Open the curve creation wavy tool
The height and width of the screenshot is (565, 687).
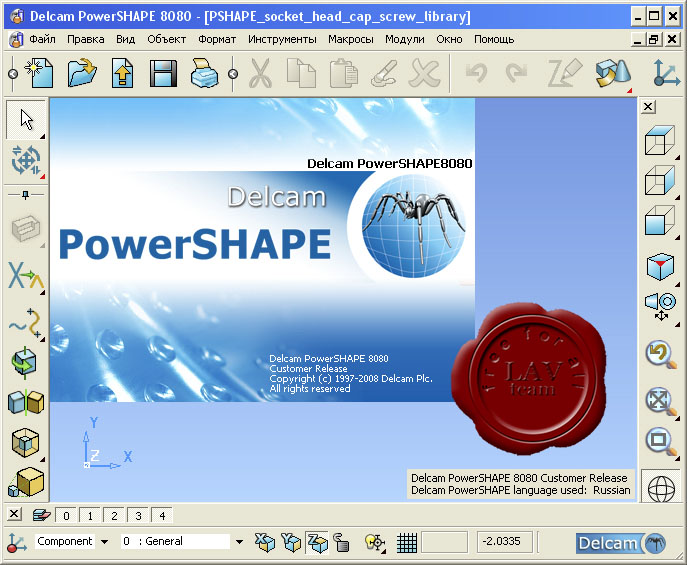tap(26, 323)
